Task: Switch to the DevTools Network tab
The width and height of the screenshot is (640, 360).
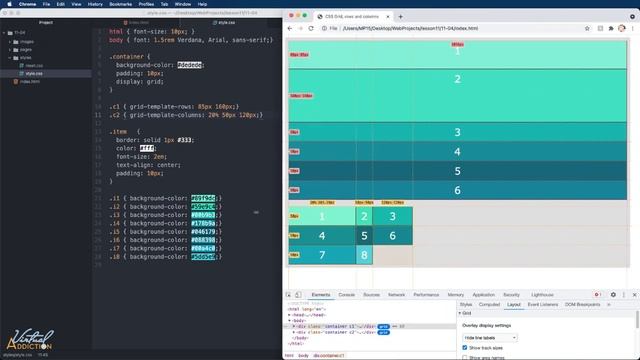Action: (x=396, y=295)
